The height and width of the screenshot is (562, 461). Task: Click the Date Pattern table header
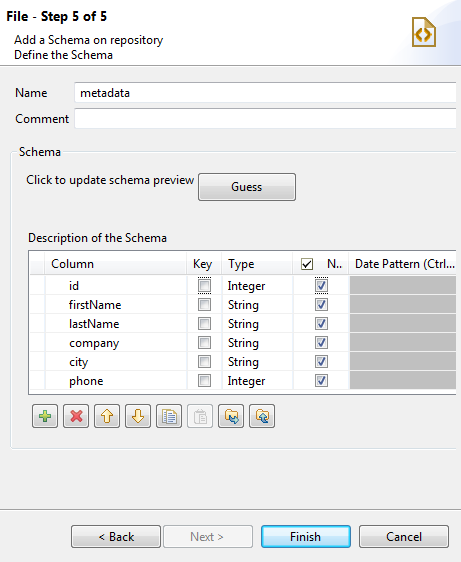[x=403, y=264]
